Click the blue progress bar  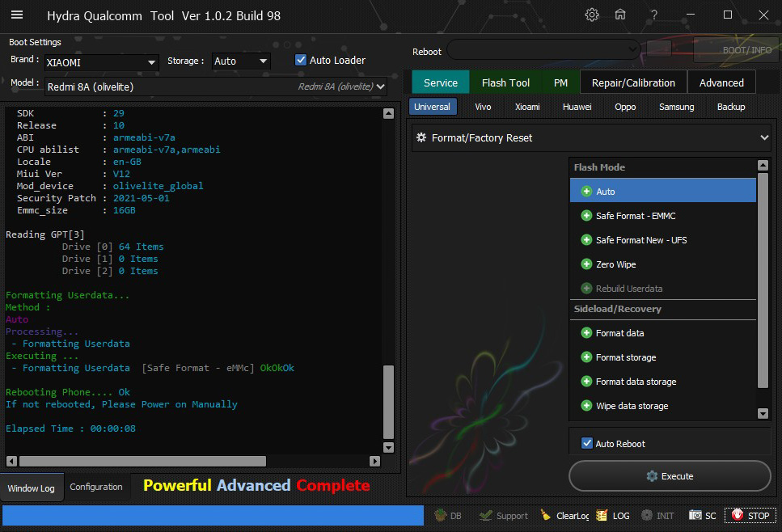pos(213,515)
